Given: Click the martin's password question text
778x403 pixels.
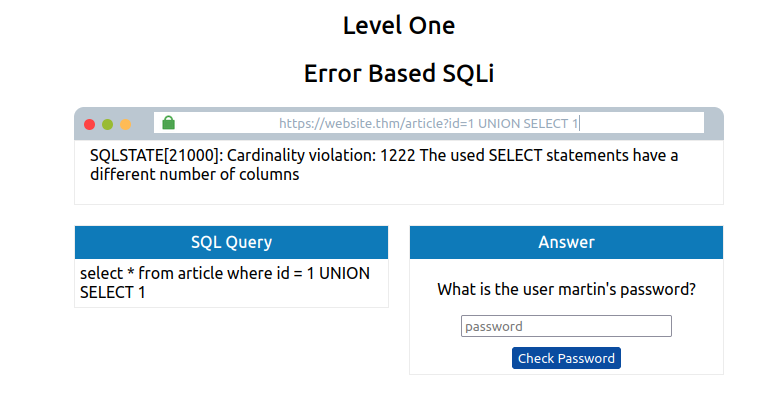Looking at the screenshot, I should click(x=566, y=289).
